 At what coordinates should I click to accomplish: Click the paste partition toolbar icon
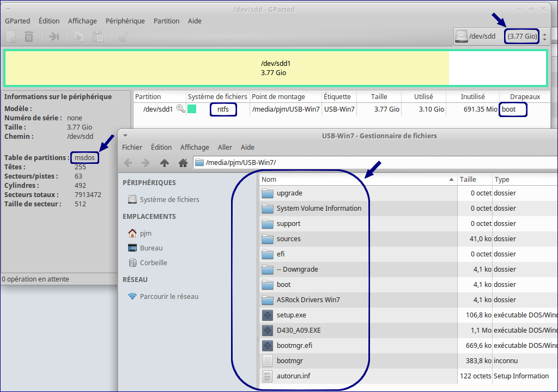pos(98,37)
